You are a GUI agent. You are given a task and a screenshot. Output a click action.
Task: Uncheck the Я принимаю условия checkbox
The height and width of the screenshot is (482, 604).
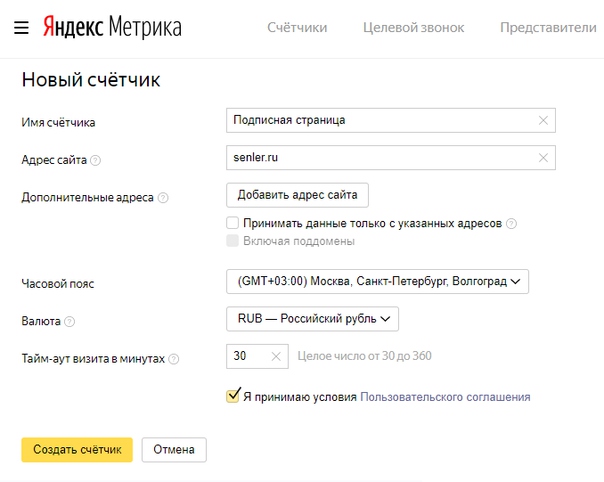click(x=233, y=396)
